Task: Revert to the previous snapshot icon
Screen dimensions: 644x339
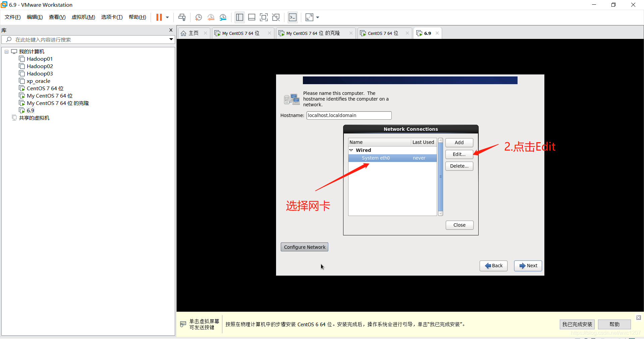Action: 211,17
